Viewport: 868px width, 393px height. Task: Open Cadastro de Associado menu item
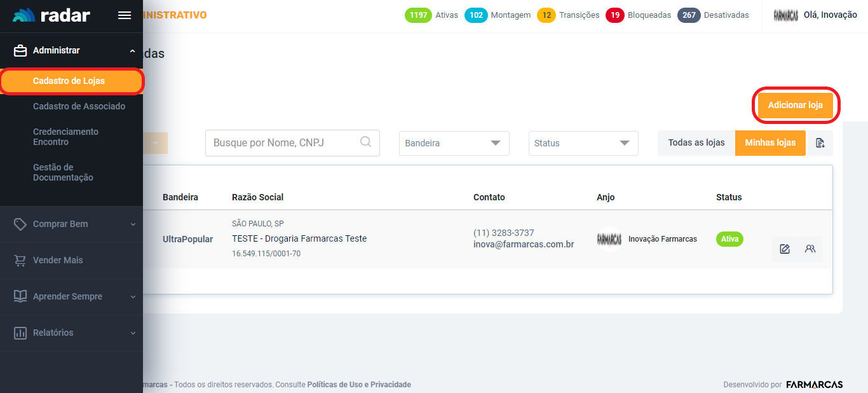click(79, 106)
